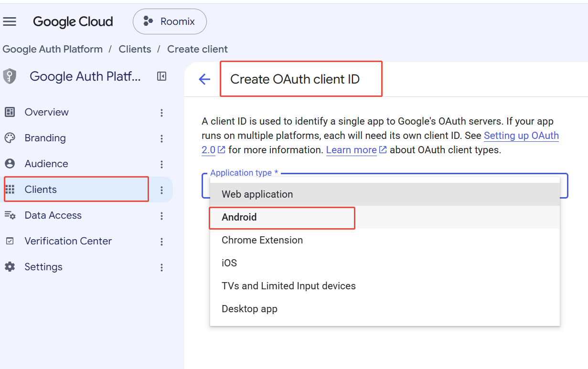This screenshot has width=588, height=369.
Task: Click the Verification Center check icon
Action: click(x=10, y=241)
